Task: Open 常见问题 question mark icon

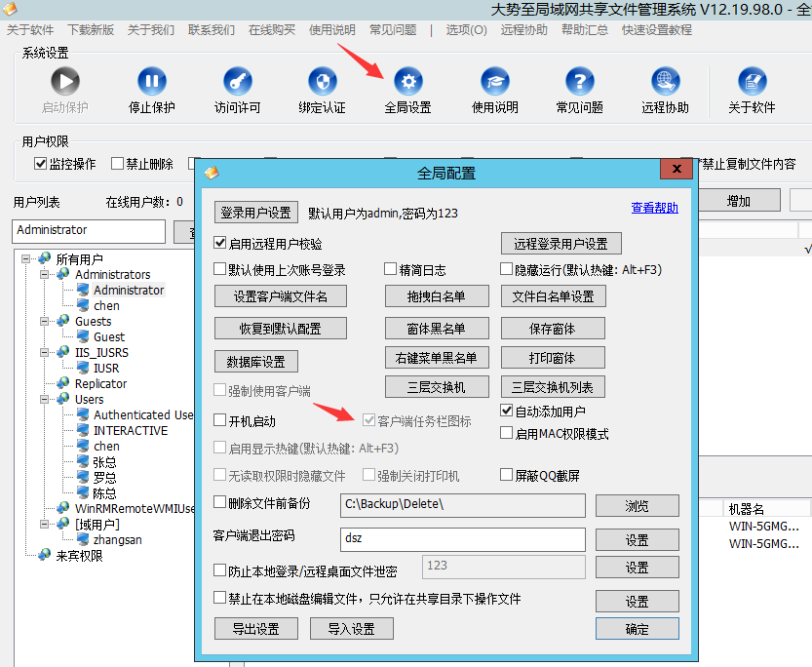Action: tap(579, 82)
